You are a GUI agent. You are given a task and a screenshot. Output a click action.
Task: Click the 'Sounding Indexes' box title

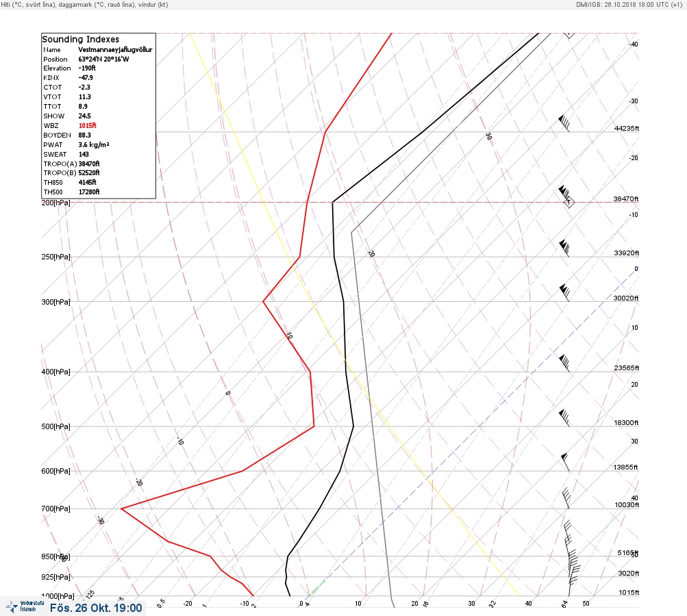click(81, 39)
